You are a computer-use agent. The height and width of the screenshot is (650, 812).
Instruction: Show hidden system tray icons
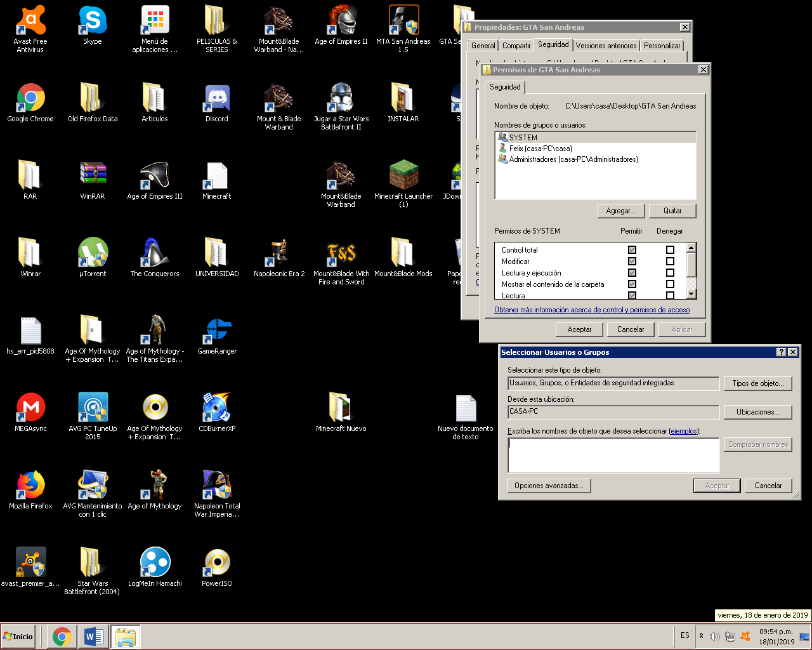coord(701,636)
